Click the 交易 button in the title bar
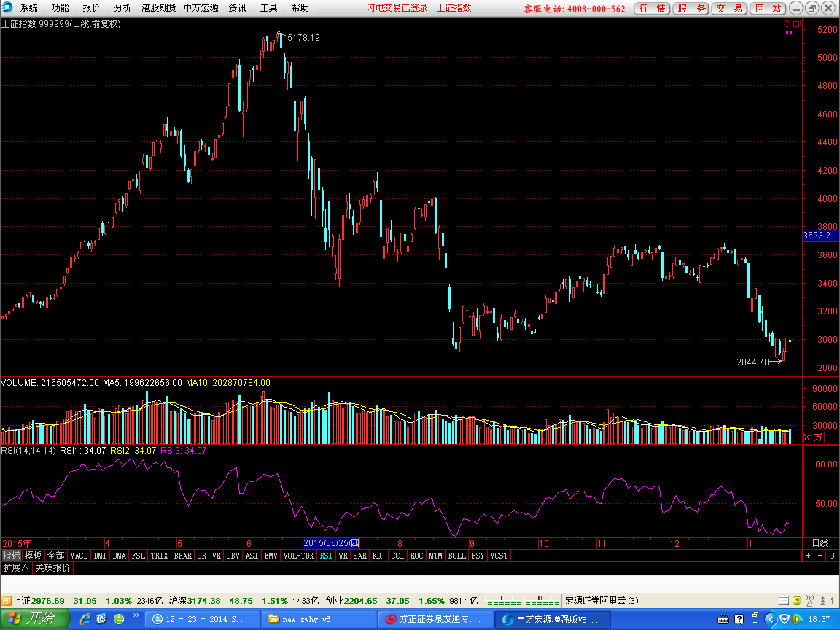The image size is (840, 630). 730,8
